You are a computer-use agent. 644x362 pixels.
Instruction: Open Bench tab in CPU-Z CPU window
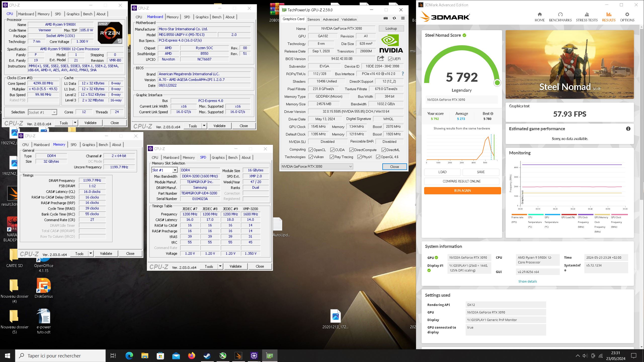(88, 14)
